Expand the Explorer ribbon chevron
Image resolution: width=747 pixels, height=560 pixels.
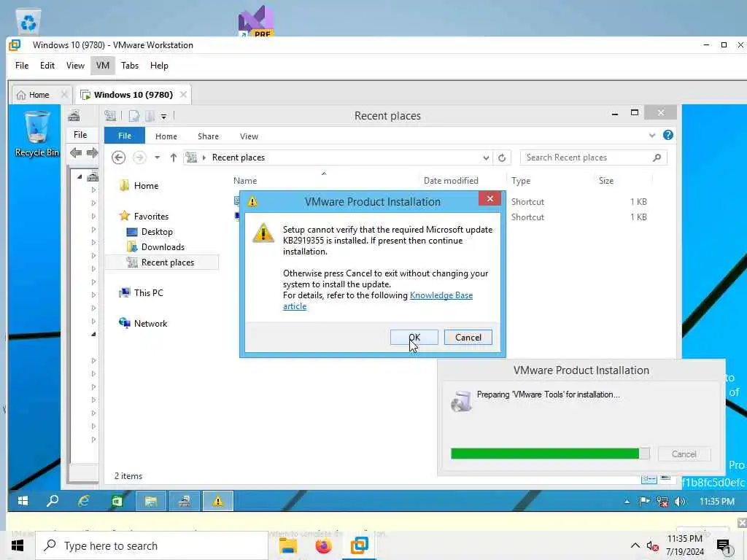651,136
